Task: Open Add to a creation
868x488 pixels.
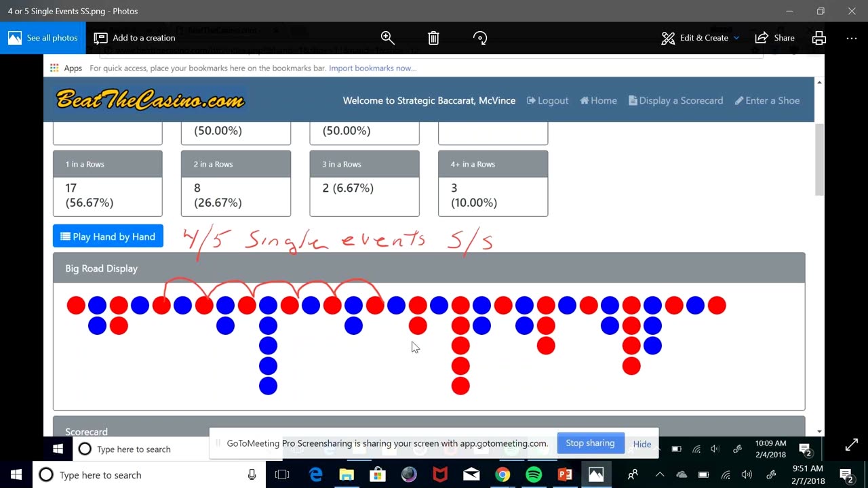Action: click(x=134, y=38)
